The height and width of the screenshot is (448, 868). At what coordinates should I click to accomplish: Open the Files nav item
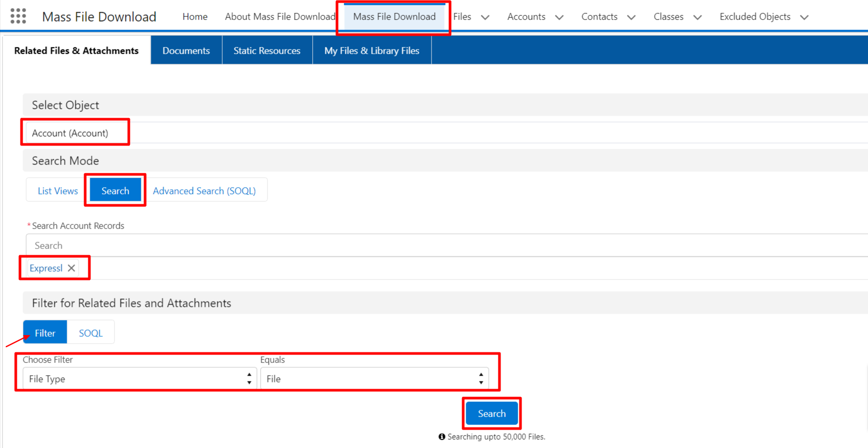pos(462,17)
